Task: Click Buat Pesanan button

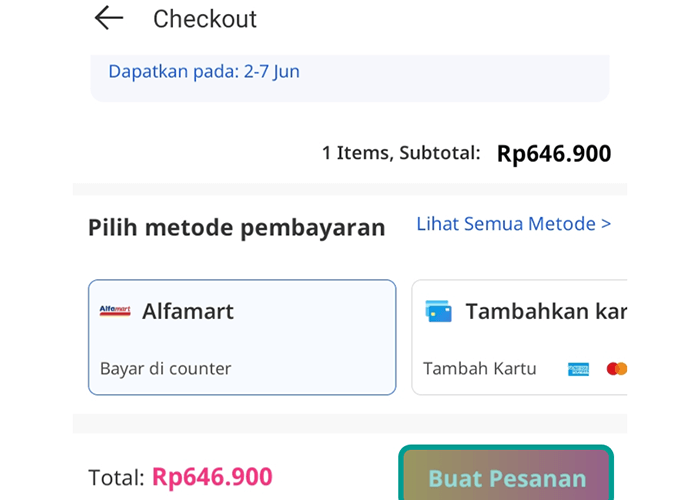Action: point(506,475)
